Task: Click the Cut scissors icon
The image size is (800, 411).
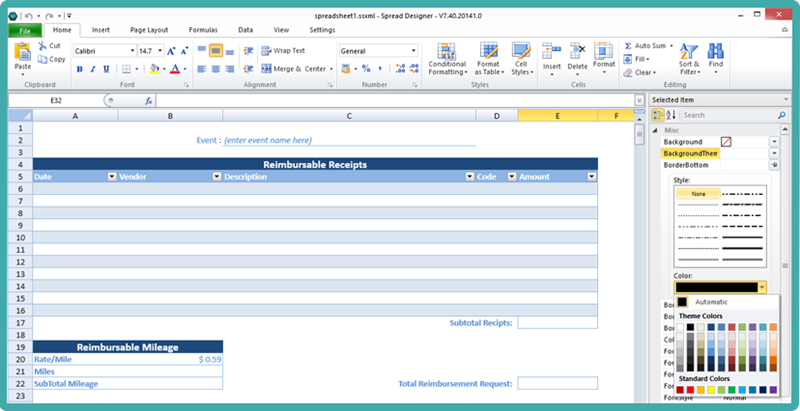Action: 43,46
